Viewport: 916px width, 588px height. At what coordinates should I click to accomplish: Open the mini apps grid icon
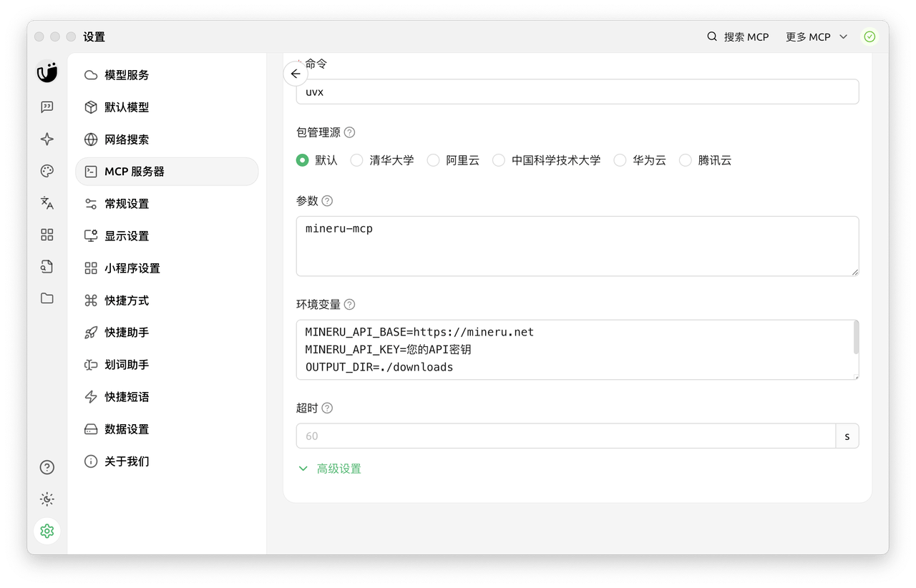point(47,235)
